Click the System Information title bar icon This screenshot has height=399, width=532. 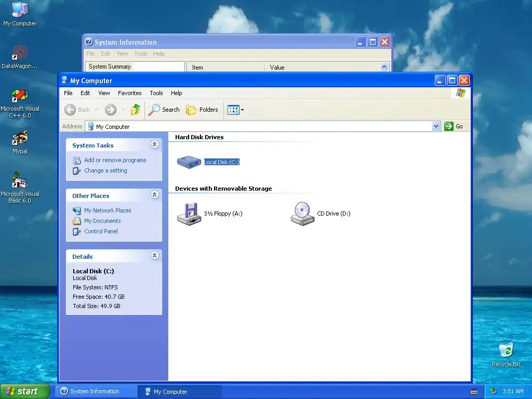pyautogui.click(x=88, y=42)
